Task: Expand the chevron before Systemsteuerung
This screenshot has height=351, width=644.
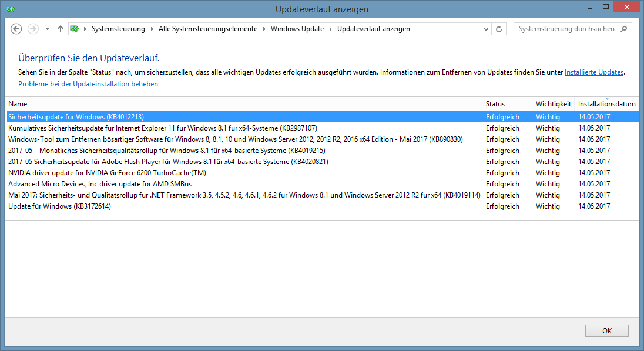Action: click(x=85, y=29)
